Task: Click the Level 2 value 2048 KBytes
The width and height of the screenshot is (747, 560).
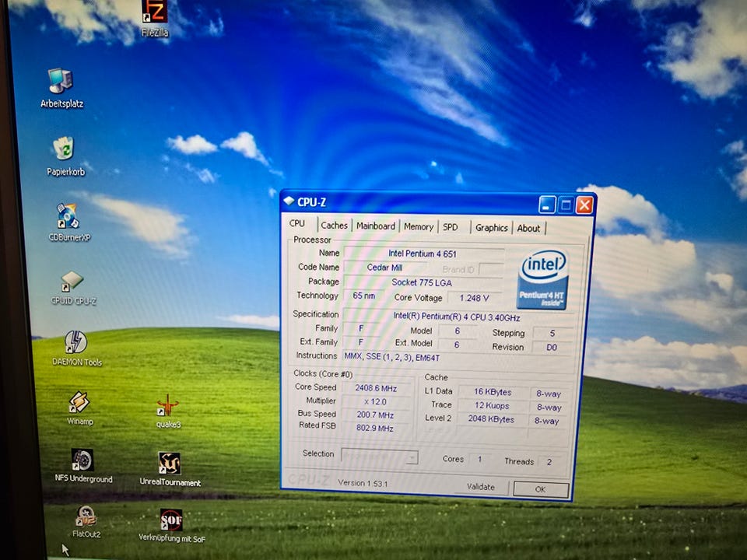Action: coord(491,419)
